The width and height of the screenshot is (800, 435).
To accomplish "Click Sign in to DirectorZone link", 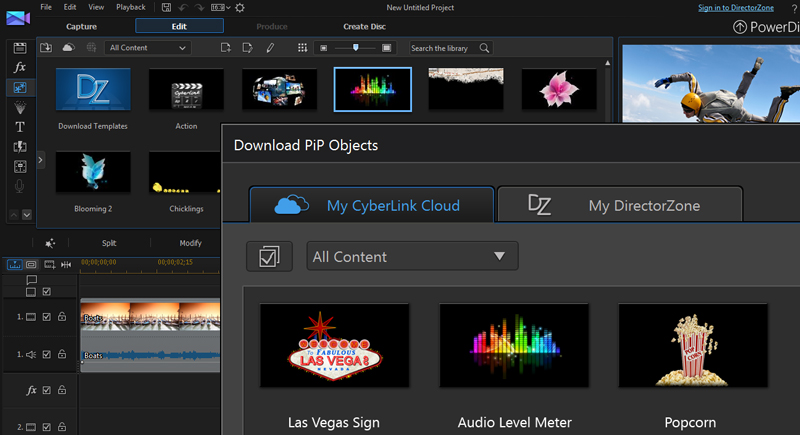I will tap(736, 8).
